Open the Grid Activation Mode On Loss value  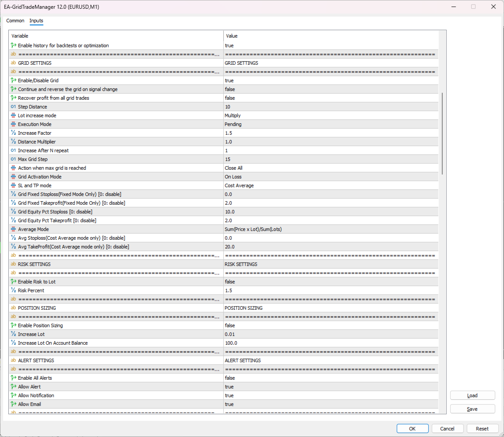pyautogui.click(x=331, y=177)
